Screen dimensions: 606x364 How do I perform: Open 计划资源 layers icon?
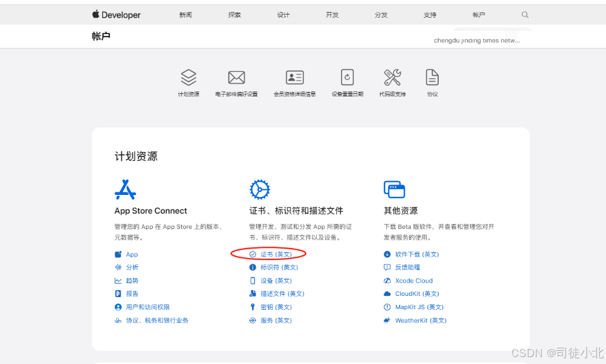pyautogui.click(x=189, y=78)
